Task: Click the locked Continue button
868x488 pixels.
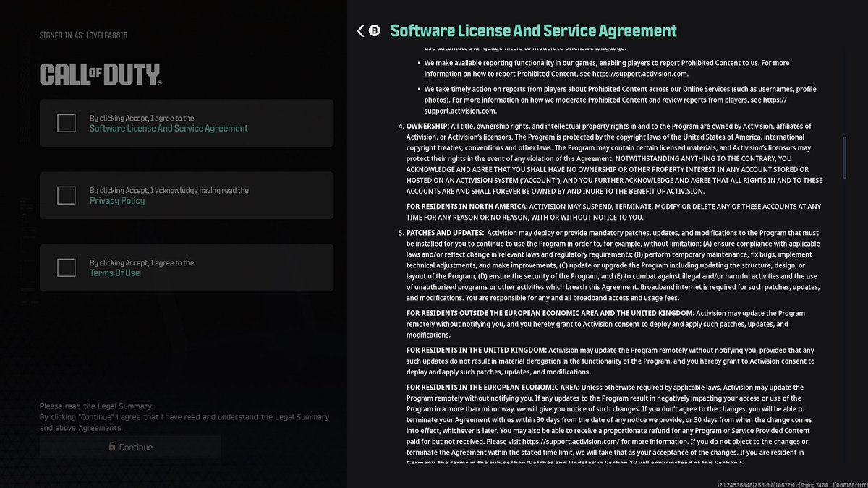Action: point(130,447)
